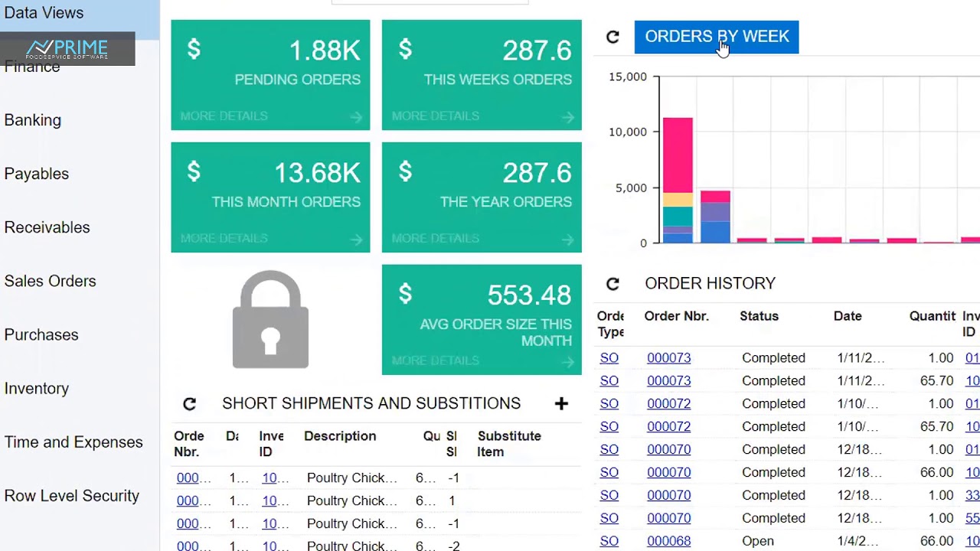Image resolution: width=980 pixels, height=551 pixels.
Task: Click the gray padlock locked widget
Action: [270, 320]
